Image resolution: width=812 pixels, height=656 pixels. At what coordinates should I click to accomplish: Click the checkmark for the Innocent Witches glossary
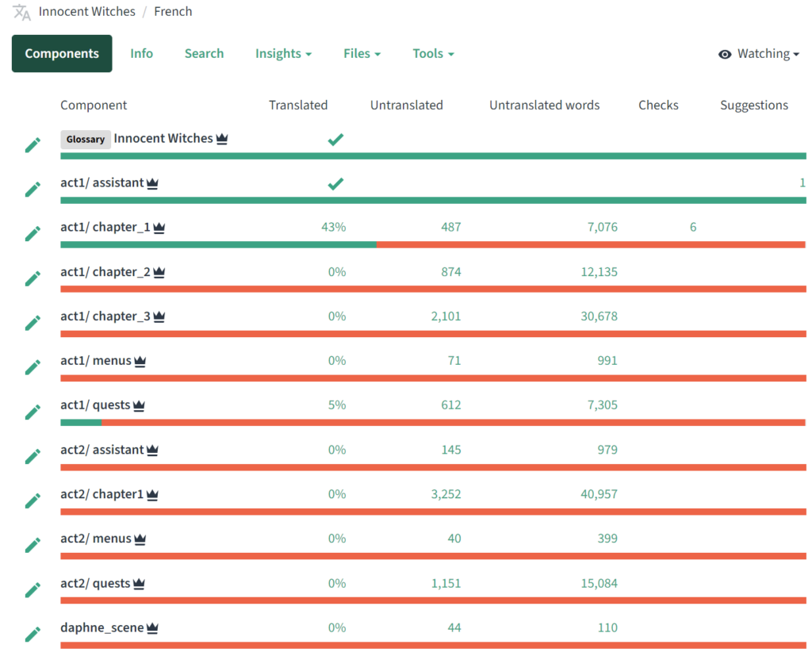pos(335,140)
